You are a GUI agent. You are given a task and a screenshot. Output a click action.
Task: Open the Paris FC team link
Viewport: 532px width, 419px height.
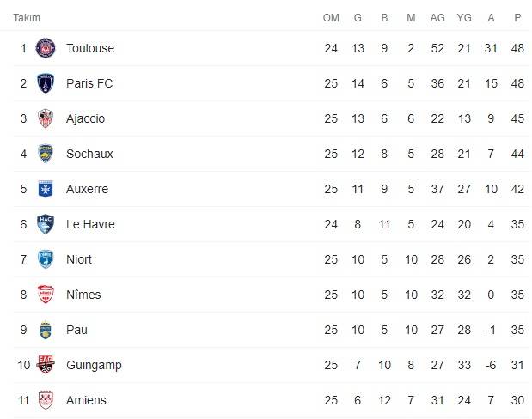89,83
